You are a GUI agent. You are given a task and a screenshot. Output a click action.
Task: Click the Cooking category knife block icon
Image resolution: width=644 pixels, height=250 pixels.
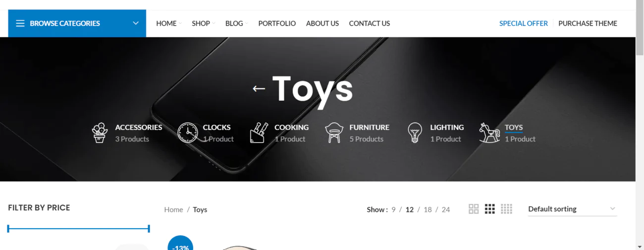259,133
